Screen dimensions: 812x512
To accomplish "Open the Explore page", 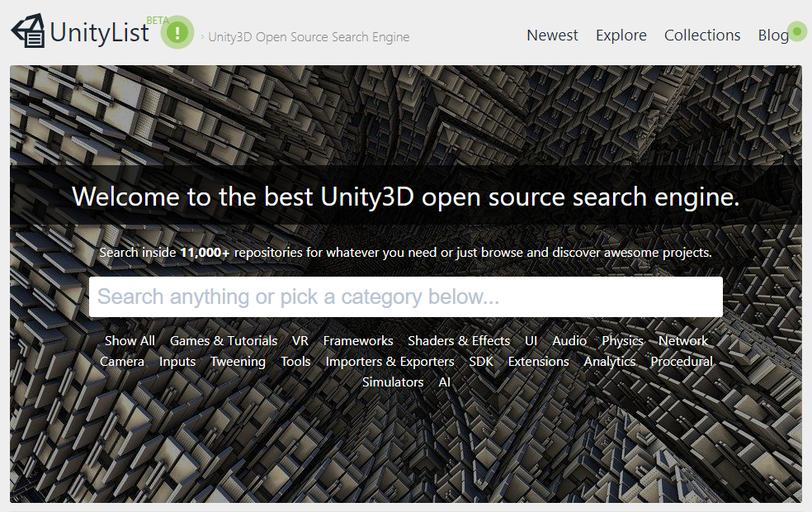I will click(x=621, y=36).
